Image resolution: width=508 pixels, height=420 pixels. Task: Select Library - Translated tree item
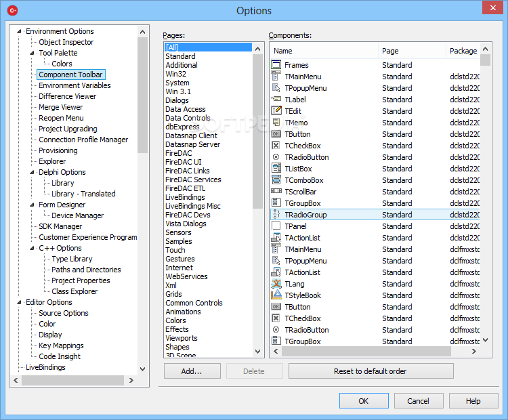point(83,194)
